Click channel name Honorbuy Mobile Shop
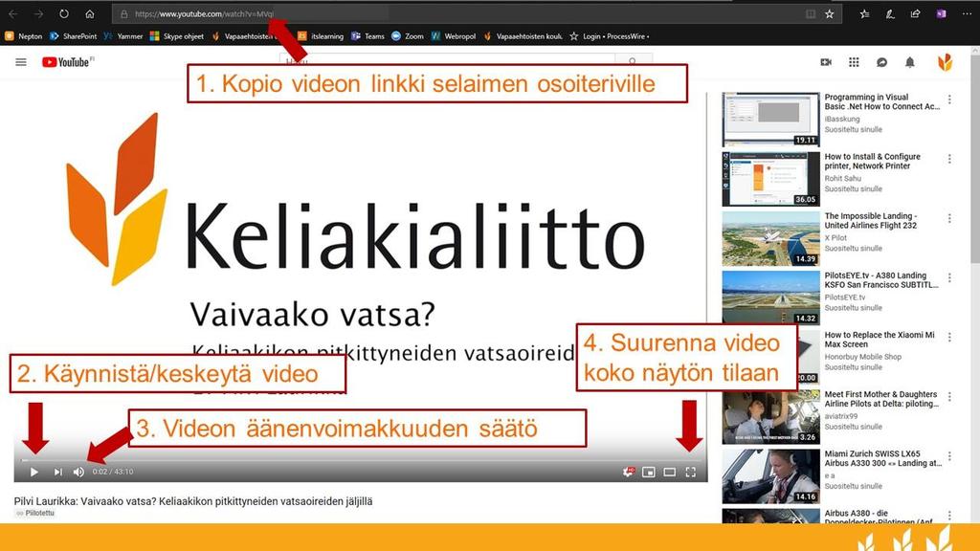 pyautogui.click(x=863, y=357)
